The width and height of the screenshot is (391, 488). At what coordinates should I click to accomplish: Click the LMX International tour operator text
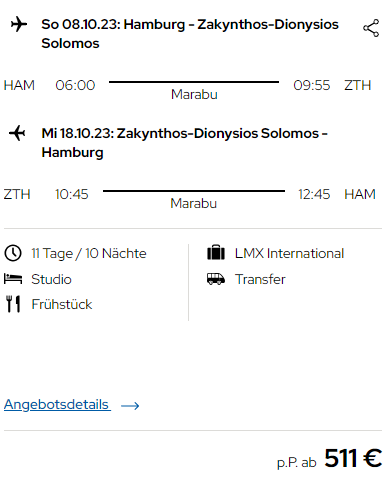[289, 253]
